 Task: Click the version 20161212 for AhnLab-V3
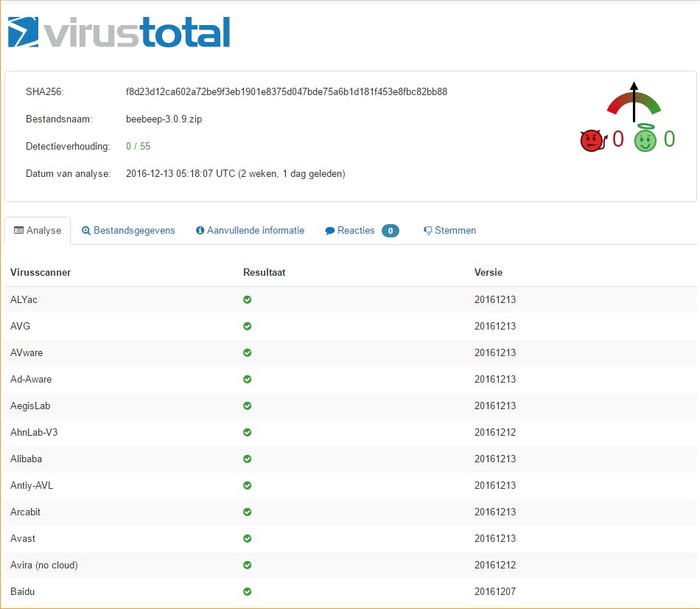pos(495,433)
